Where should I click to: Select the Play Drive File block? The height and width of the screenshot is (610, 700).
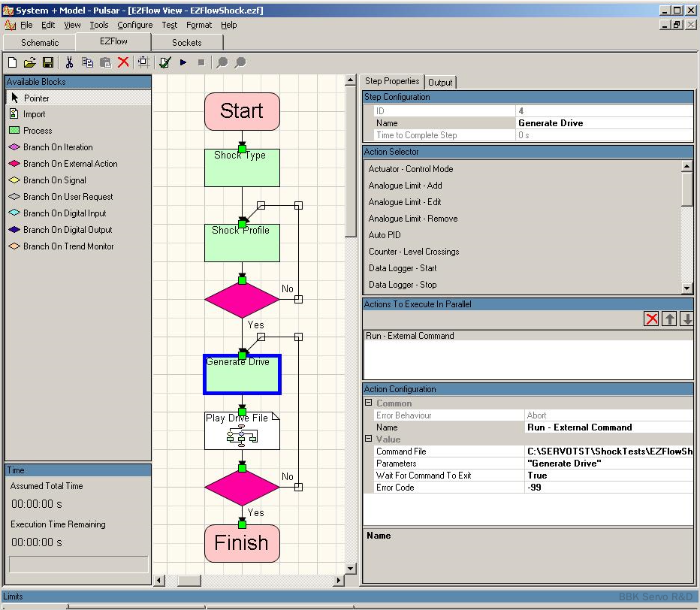pyautogui.click(x=242, y=430)
